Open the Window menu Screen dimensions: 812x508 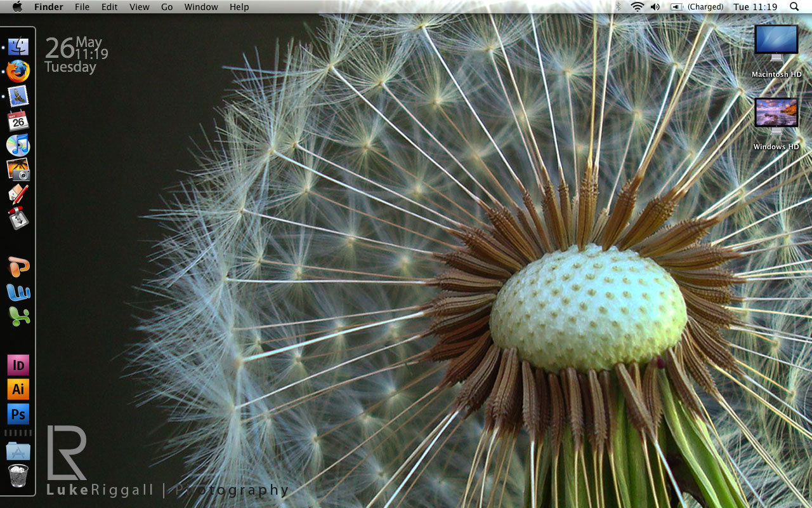coord(201,7)
